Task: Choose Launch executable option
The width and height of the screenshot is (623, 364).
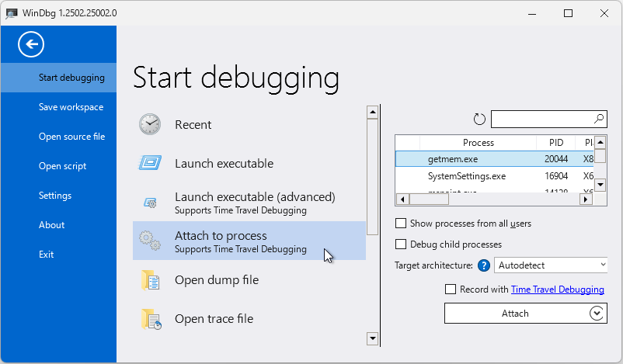Action: click(249, 163)
